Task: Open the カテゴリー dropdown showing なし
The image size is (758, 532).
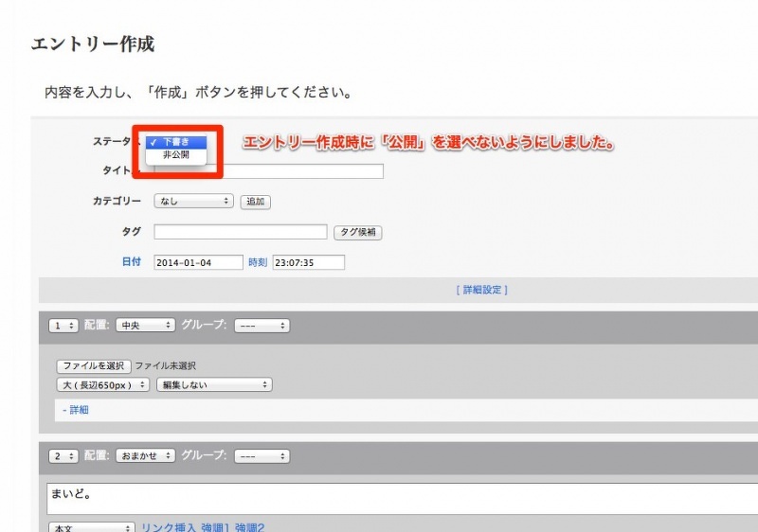Action: click(x=193, y=202)
